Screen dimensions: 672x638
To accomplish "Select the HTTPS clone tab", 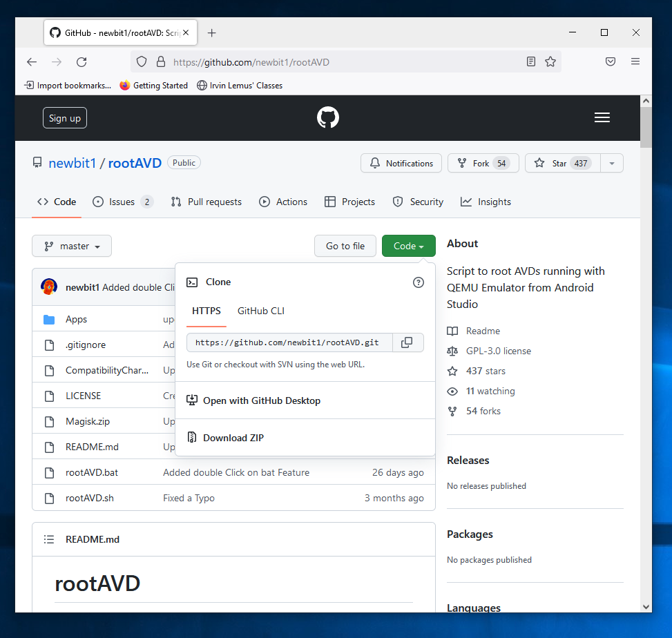I will (206, 311).
